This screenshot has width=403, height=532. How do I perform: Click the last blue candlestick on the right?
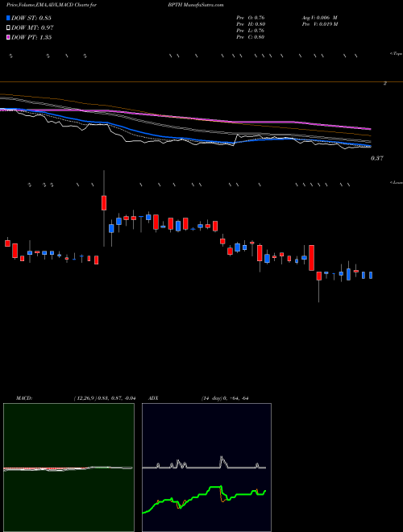click(x=371, y=275)
